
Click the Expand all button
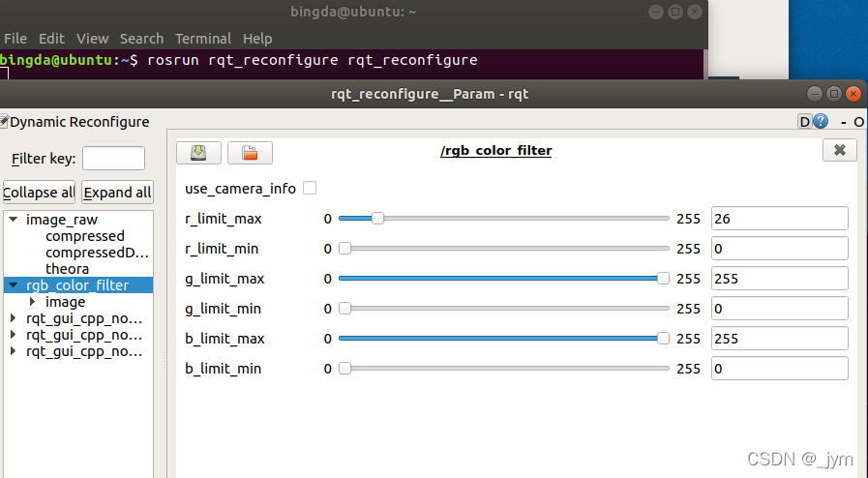[117, 193]
